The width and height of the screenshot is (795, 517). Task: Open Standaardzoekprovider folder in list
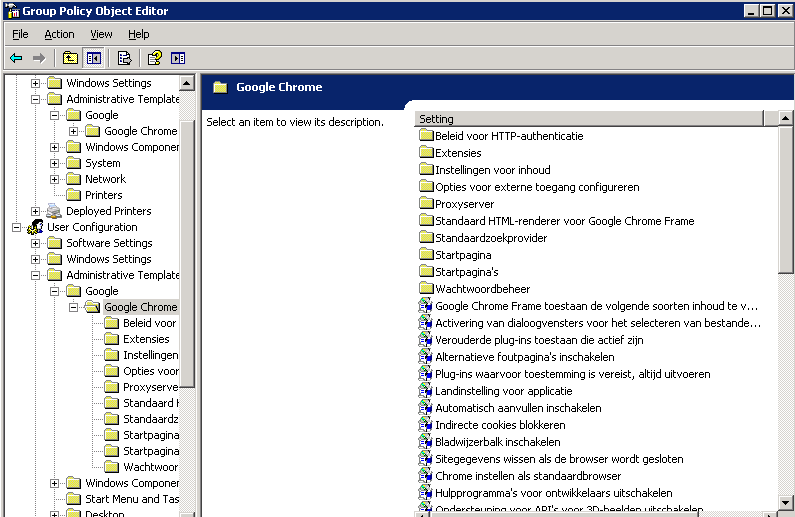491,238
